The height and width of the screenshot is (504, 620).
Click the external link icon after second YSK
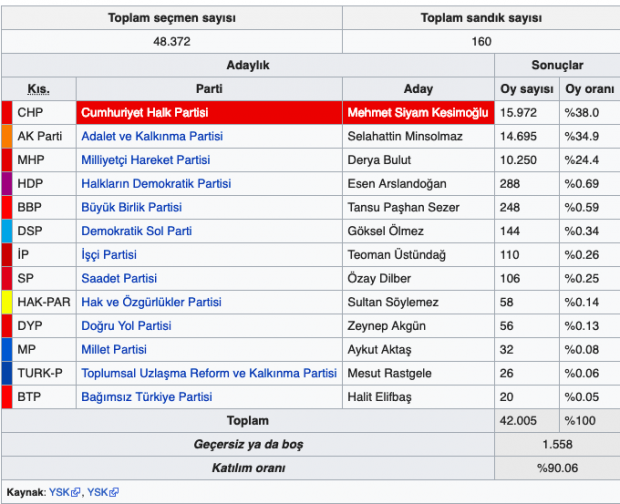click(114, 493)
